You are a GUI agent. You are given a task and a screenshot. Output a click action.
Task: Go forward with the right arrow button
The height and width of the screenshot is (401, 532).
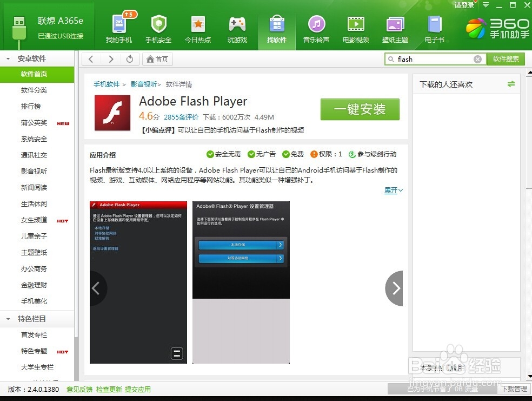click(x=111, y=59)
